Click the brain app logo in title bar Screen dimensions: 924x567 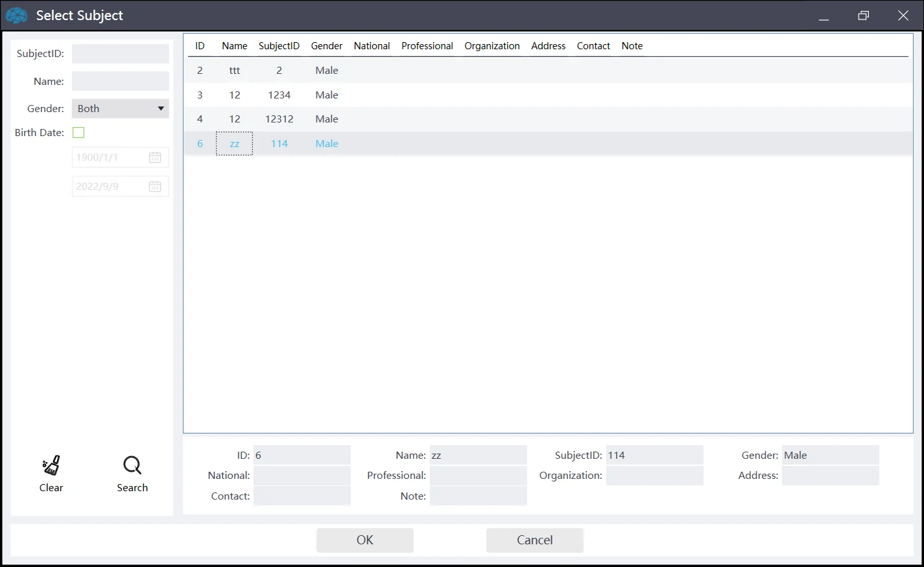coord(17,16)
